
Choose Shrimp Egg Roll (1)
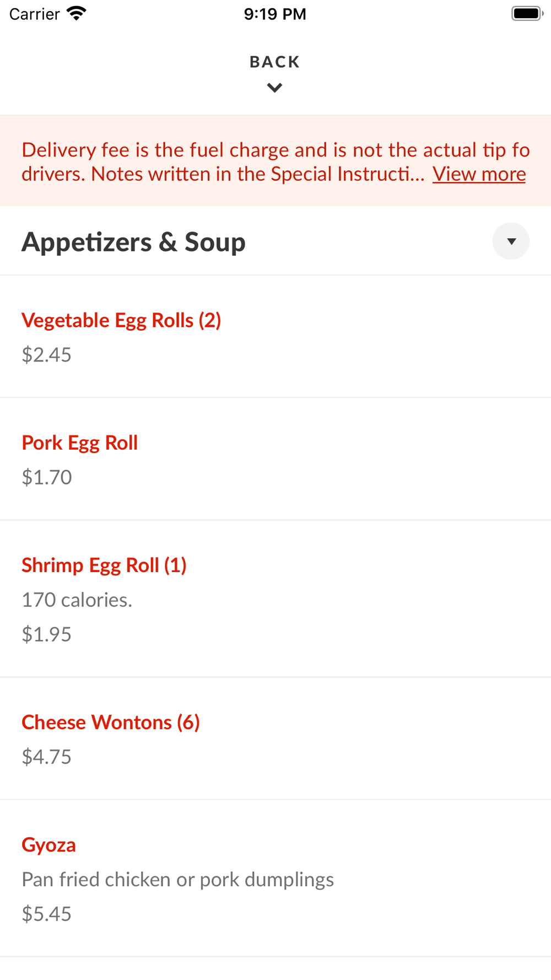[x=104, y=565]
